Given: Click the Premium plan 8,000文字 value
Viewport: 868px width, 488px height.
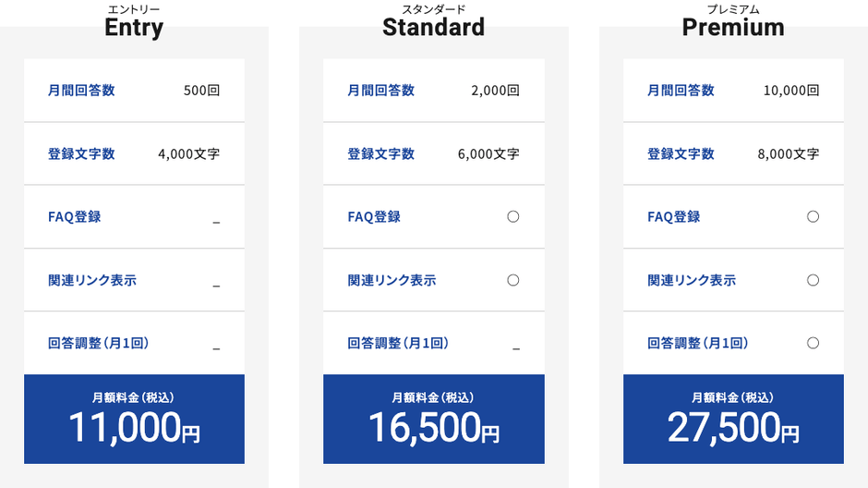Looking at the screenshot, I should [788, 154].
